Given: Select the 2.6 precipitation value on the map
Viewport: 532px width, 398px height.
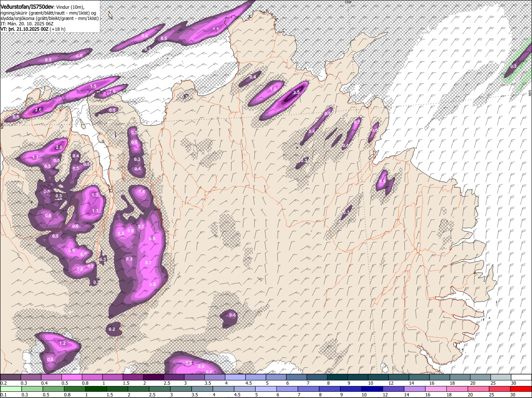Looking at the screenshot, I should [x=38, y=110].
